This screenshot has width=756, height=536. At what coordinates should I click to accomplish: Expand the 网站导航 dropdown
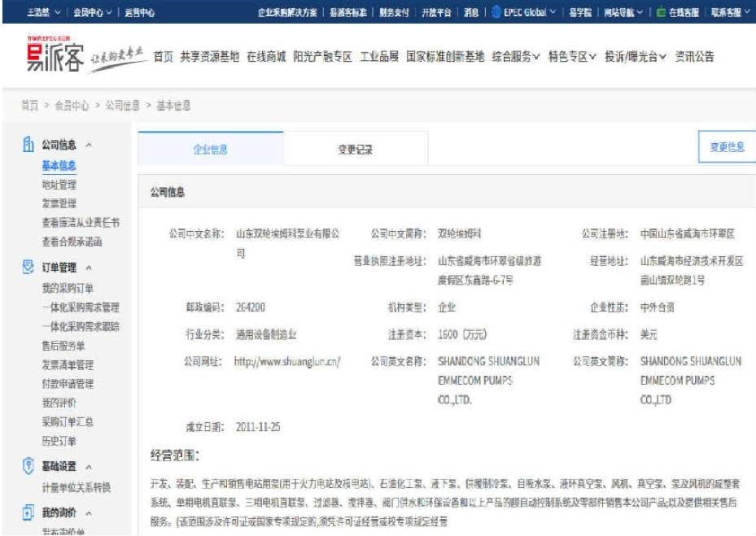(x=640, y=12)
